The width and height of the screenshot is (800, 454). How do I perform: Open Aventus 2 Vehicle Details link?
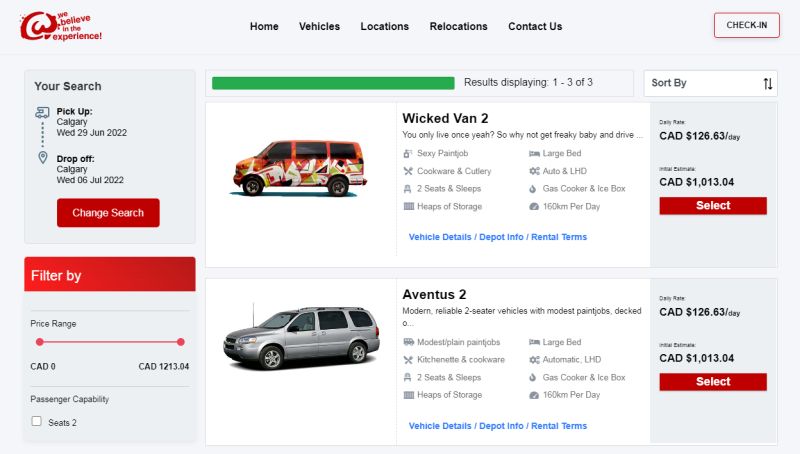pos(440,426)
